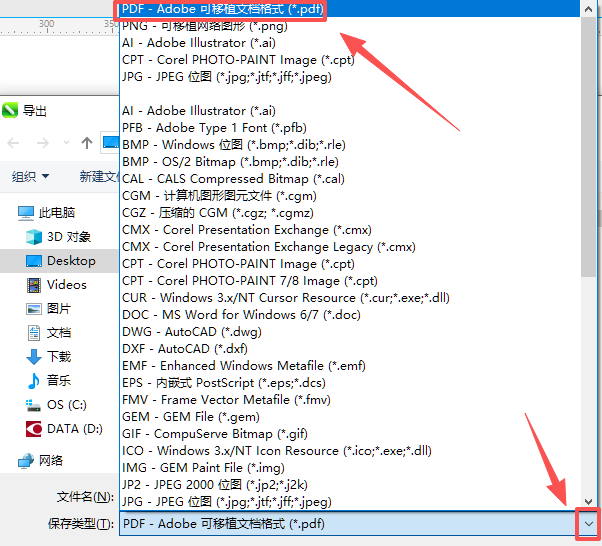Open Videos folder in sidebar

click(56, 285)
